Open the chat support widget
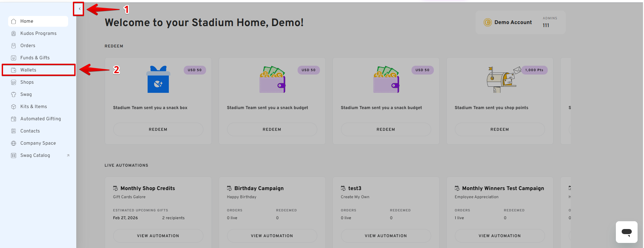Image resolution: width=644 pixels, height=248 pixels. click(x=626, y=232)
